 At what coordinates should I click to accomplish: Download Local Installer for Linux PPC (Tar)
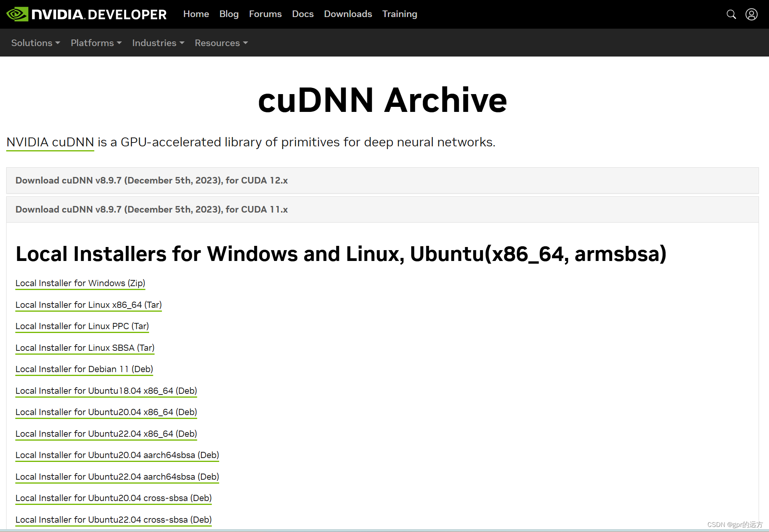[82, 326]
